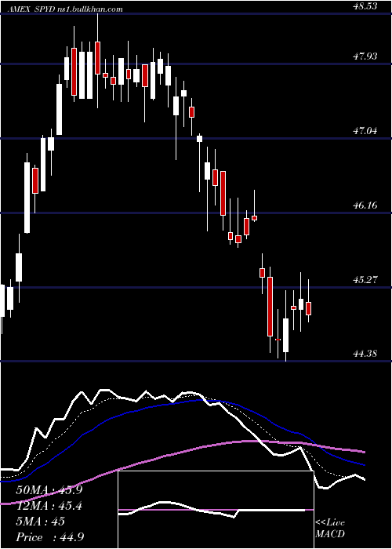Image resolution: width=392 pixels, height=549 pixels.
Task: Click the 45.27 price level label
Action: point(365,280)
